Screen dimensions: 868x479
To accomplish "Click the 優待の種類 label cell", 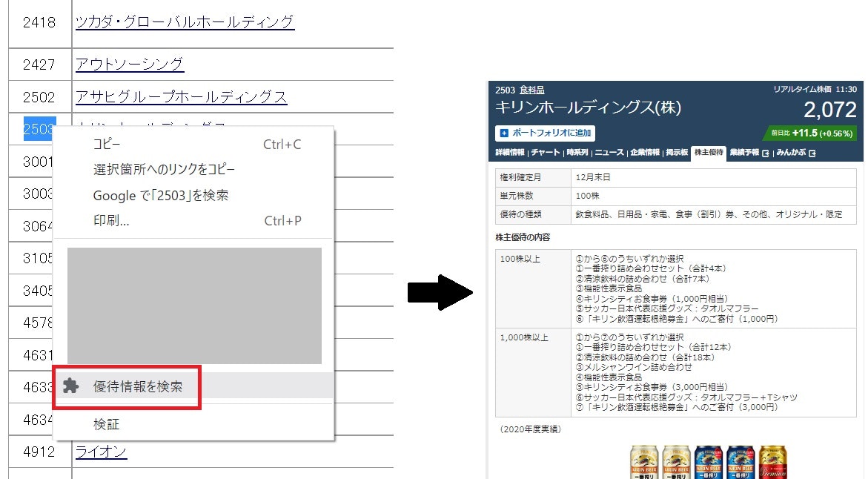I will 533,214.
